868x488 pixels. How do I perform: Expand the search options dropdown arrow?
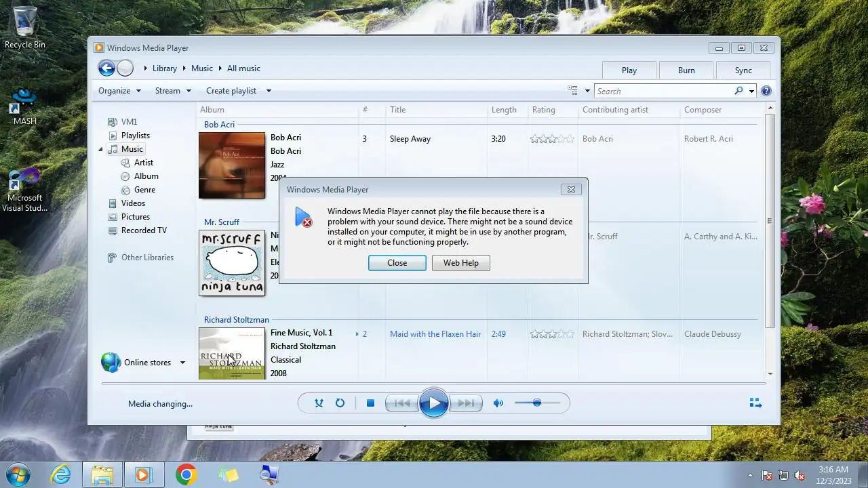[x=751, y=91]
